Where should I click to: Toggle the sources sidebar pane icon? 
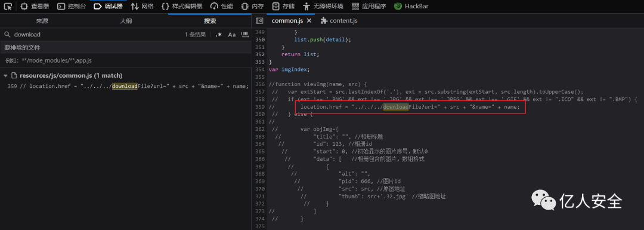pos(259,20)
